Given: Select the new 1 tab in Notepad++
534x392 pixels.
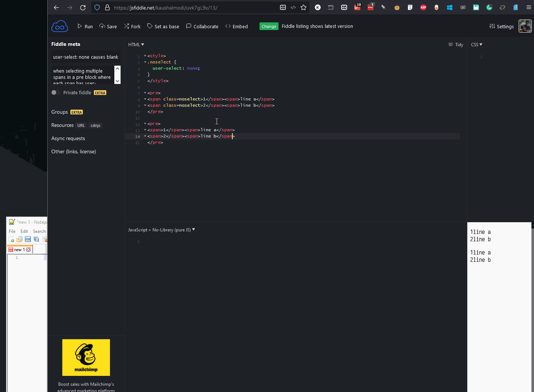Looking at the screenshot, I should point(18,249).
